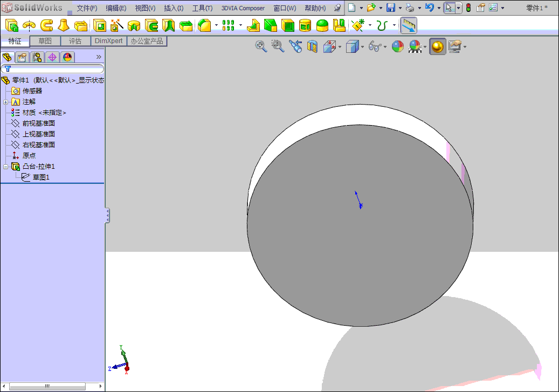
Task: Select the Linear Pattern tool
Action: [228, 25]
